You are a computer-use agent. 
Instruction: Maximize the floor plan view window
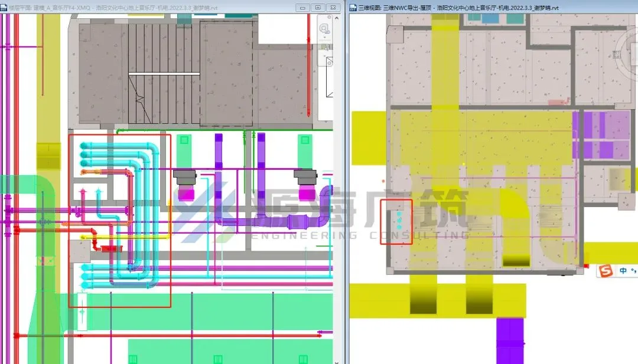point(318,7)
